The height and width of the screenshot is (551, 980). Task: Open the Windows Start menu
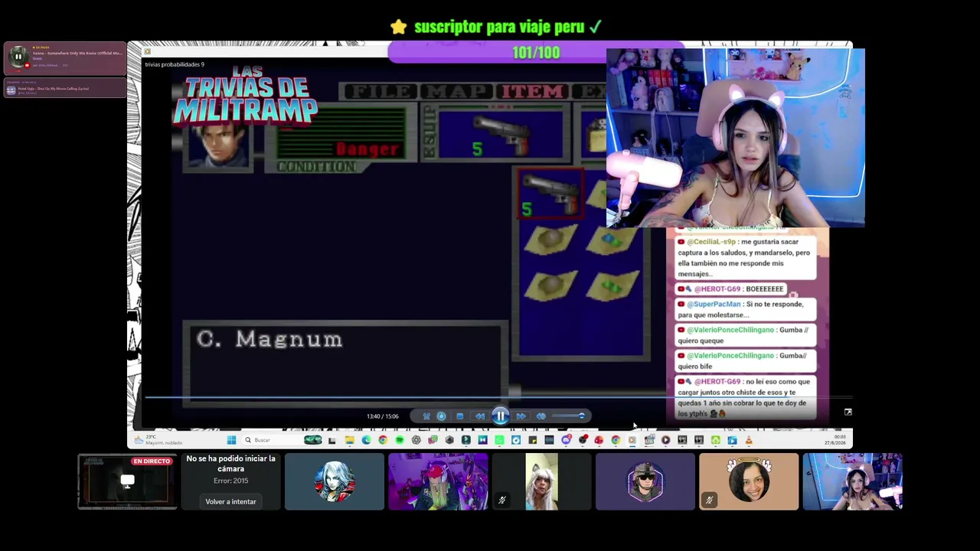pyautogui.click(x=231, y=440)
